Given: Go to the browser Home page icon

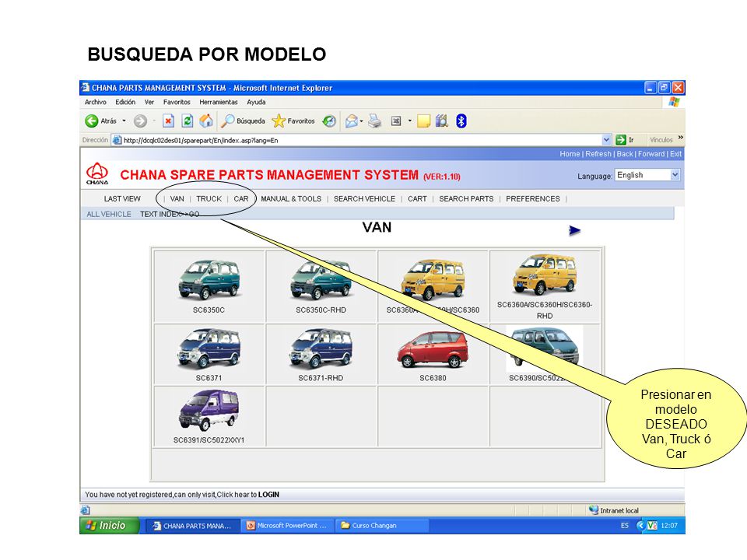Looking at the screenshot, I should [x=206, y=121].
